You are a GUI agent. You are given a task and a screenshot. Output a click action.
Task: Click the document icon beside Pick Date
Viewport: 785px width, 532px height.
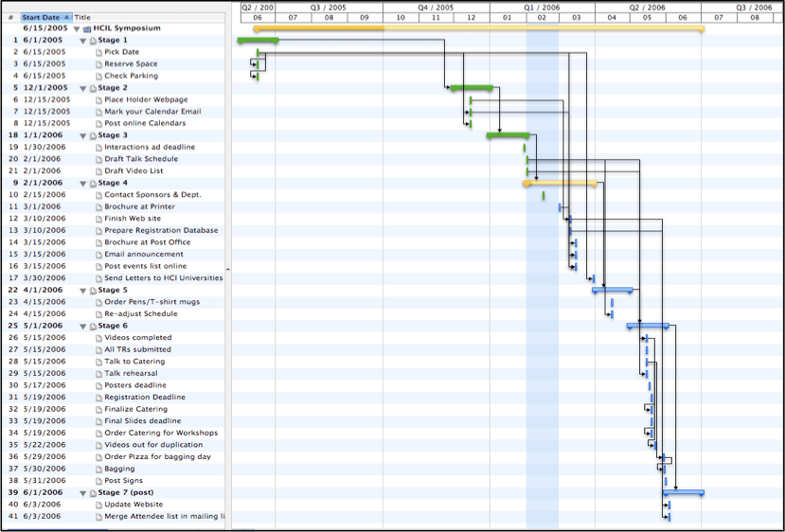point(98,53)
